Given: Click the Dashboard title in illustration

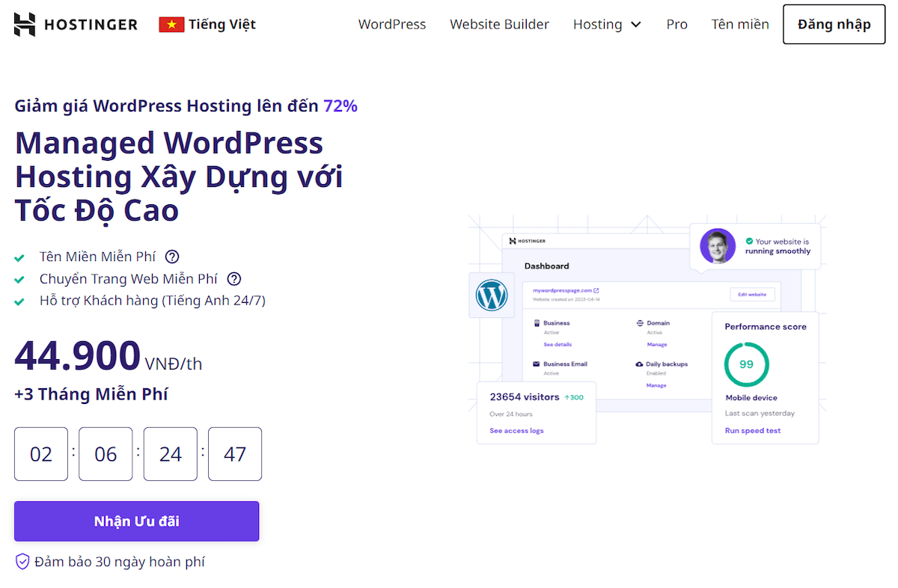Looking at the screenshot, I should click(546, 266).
